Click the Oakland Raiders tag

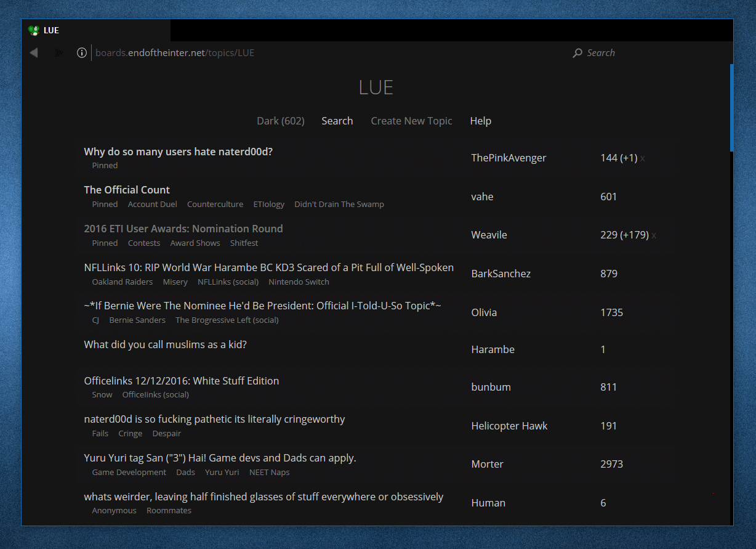coord(123,282)
